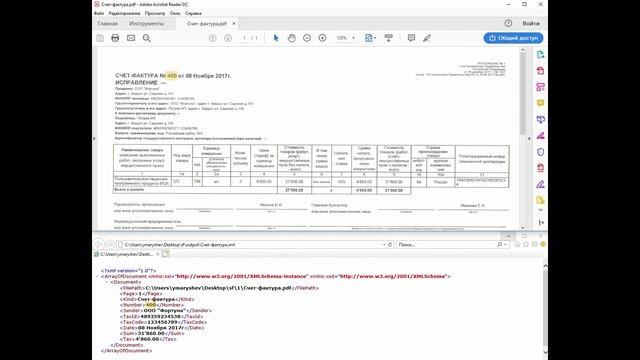Open the Редактирование menu
This screenshot has height=360, width=640.
(x=124, y=13)
